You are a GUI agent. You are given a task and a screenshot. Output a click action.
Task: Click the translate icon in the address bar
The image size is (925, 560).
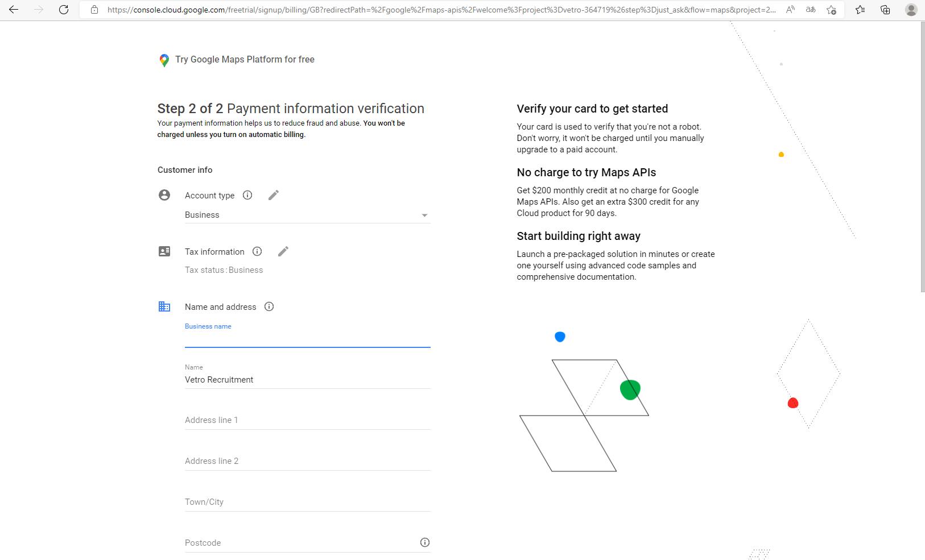point(811,10)
